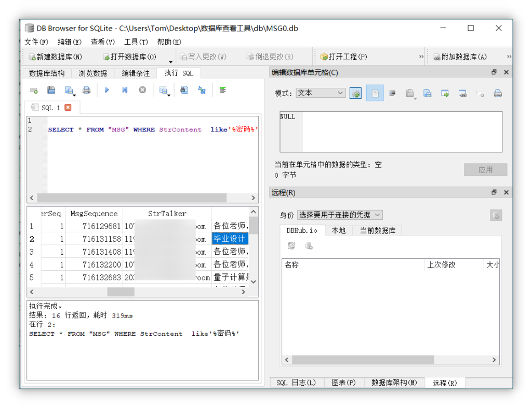Open the 身份 identity credentials dropdown
Screen dimensions: 532x408
click(x=340, y=215)
